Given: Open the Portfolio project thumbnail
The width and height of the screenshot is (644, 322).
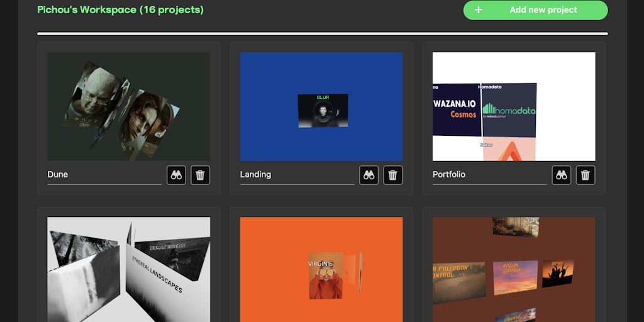Looking at the screenshot, I should [x=514, y=106].
